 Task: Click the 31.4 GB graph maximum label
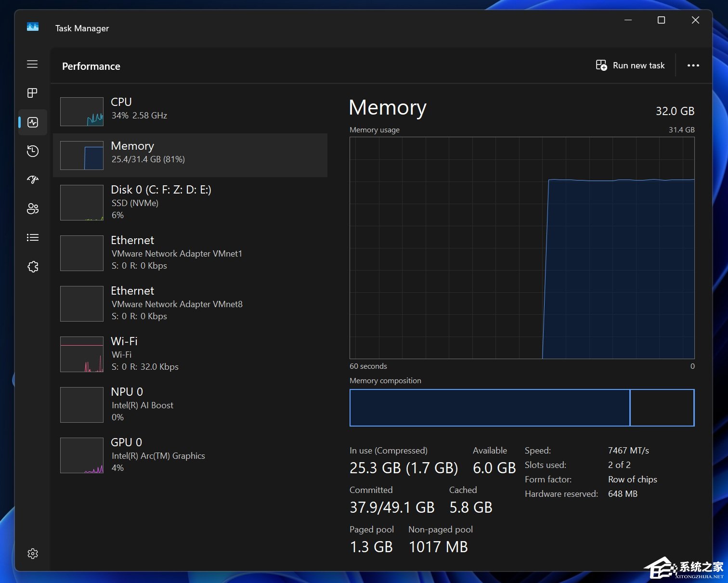[681, 130]
